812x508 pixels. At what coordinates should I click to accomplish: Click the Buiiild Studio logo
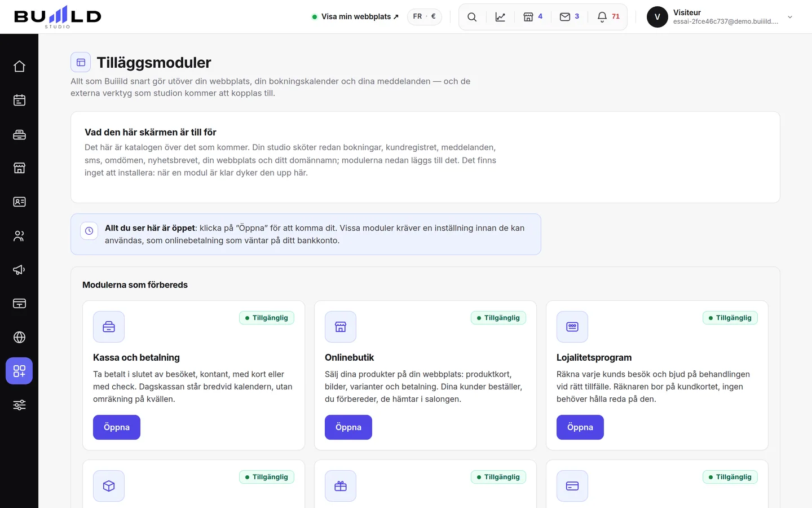pos(58,17)
